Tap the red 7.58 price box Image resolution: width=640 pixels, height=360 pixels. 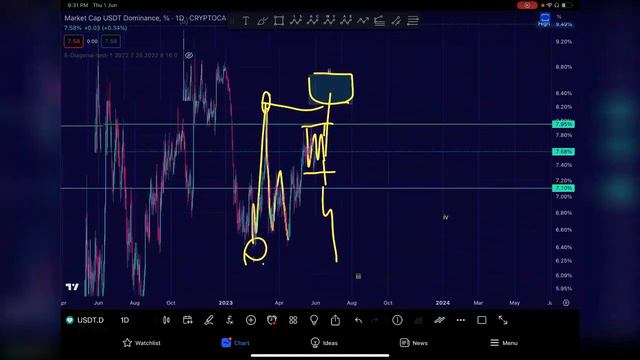coord(74,41)
